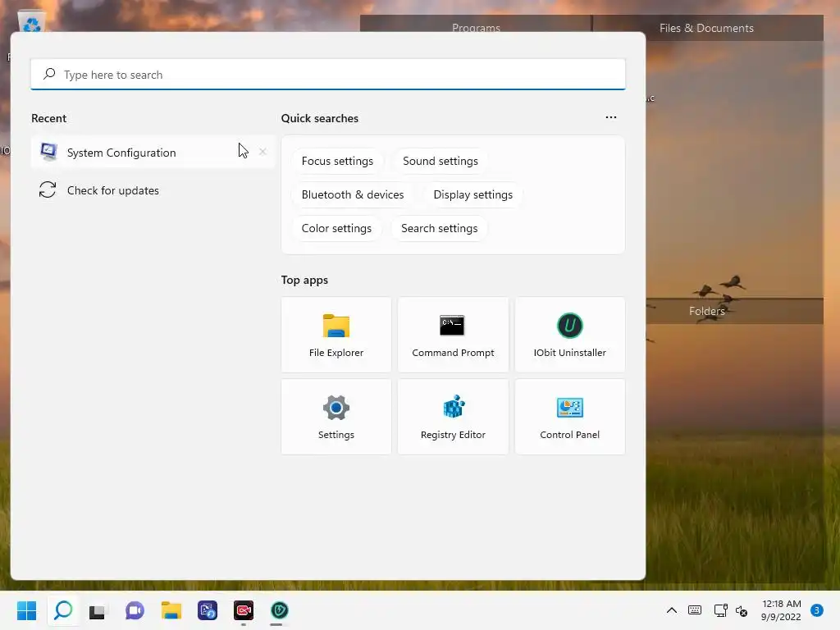Open Display settings quick search
The width and height of the screenshot is (840, 630).
[x=473, y=194]
